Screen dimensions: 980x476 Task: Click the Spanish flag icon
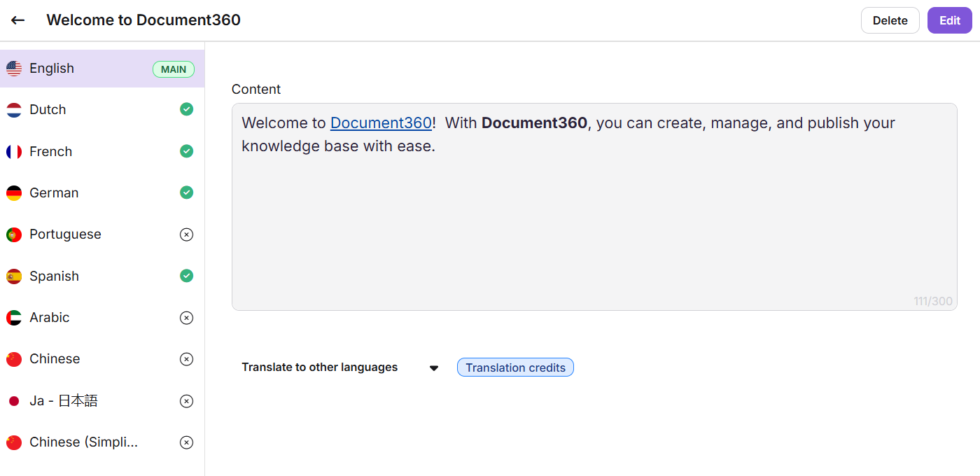tap(13, 276)
